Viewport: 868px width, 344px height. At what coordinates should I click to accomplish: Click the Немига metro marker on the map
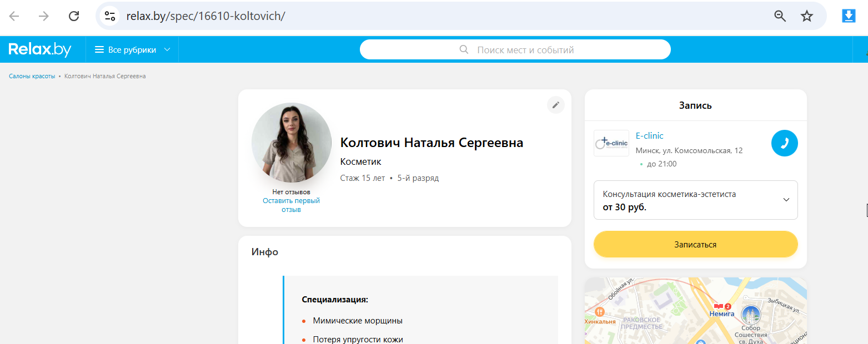pos(722,310)
